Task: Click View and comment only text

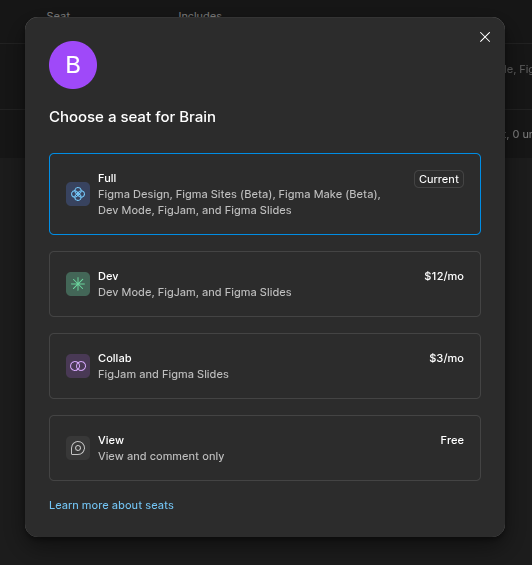Action: pos(161,456)
